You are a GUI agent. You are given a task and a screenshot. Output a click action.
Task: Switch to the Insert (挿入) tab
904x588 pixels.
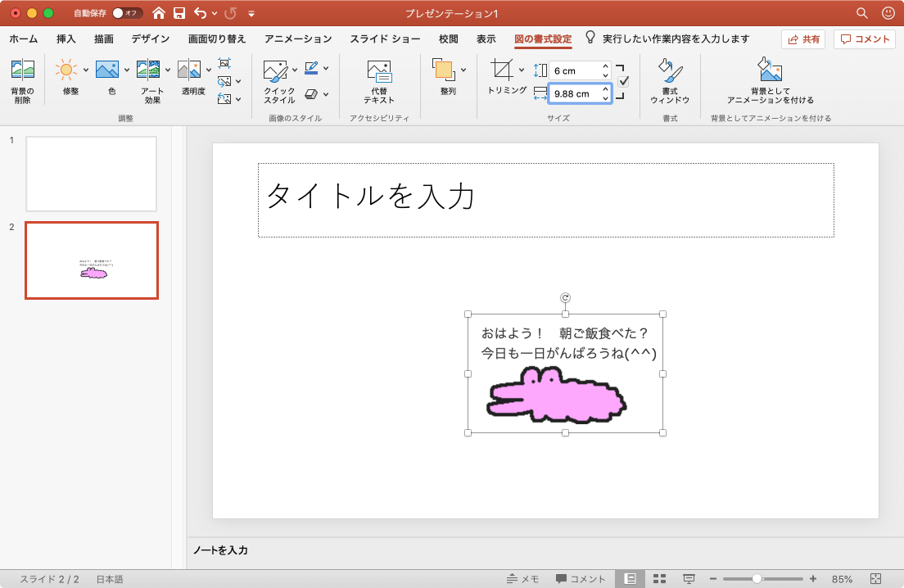pyautogui.click(x=66, y=38)
